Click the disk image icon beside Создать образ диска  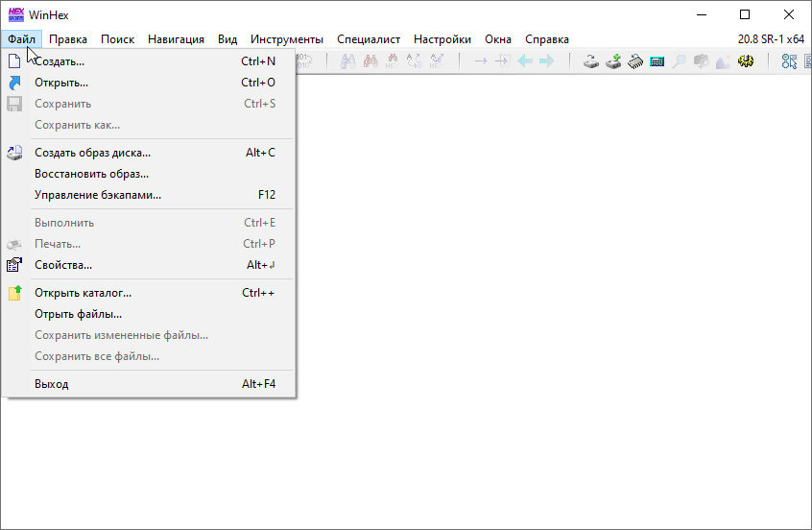point(14,153)
